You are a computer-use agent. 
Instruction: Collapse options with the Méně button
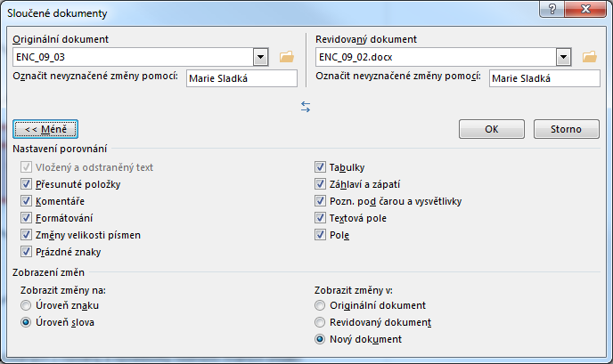(x=45, y=129)
